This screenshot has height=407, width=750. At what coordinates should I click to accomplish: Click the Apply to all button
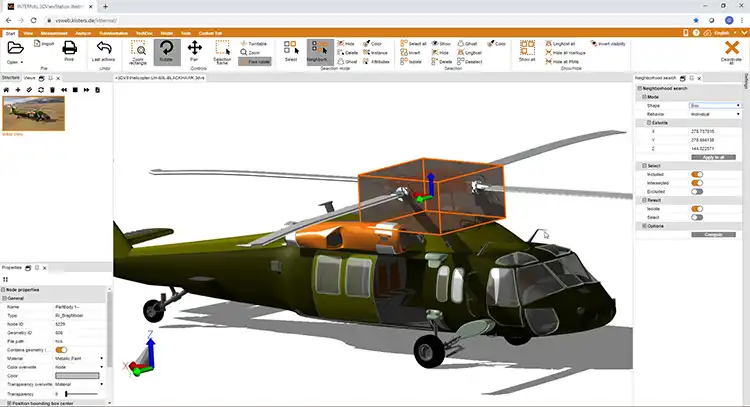tap(714, 157)
